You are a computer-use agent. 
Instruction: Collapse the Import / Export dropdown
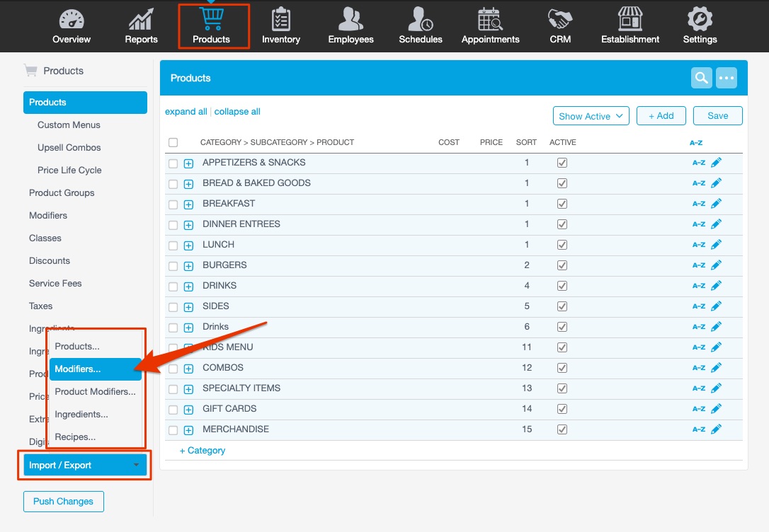click(84, 465)
